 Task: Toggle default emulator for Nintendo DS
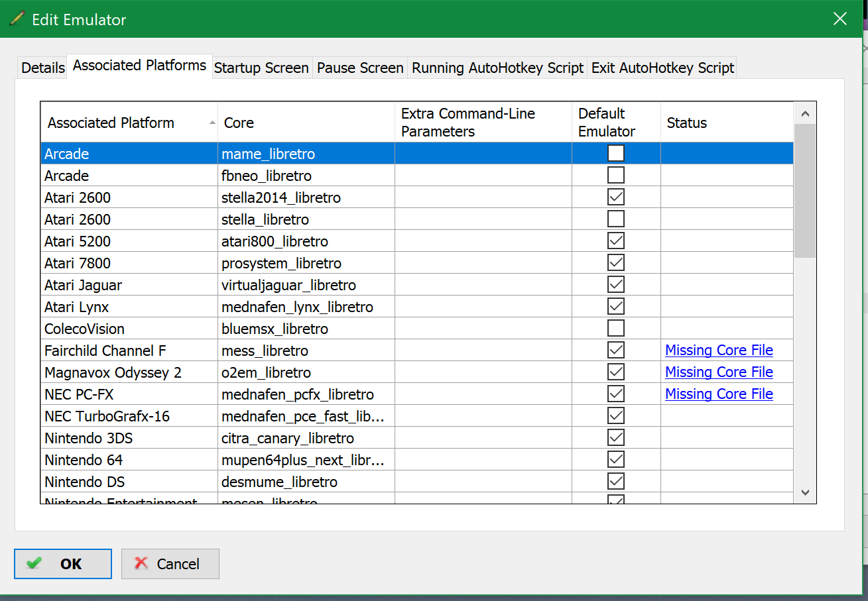pos(616,482)
